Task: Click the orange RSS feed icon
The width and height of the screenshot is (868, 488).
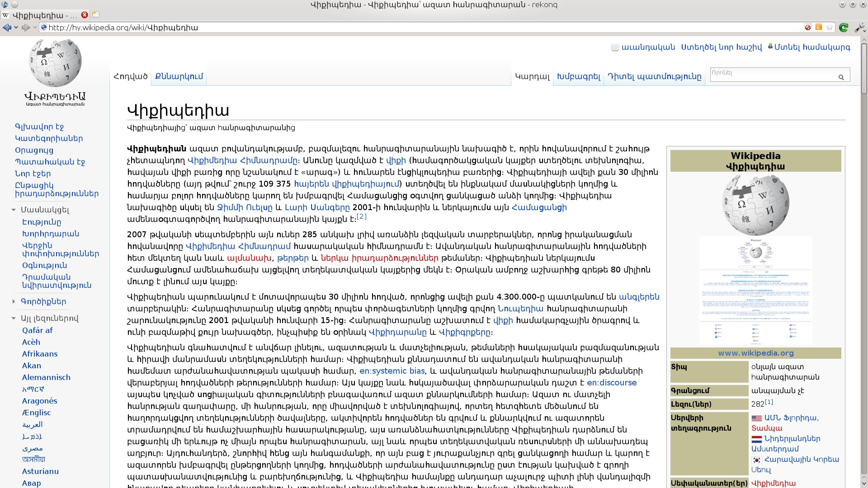Action: pyautogui.click(x=819, y=27)
